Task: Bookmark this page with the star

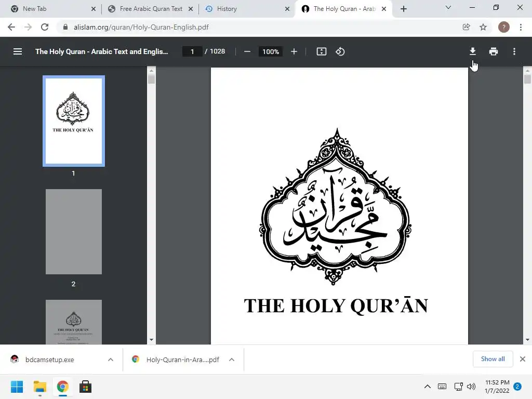Action: coord(483,27)
